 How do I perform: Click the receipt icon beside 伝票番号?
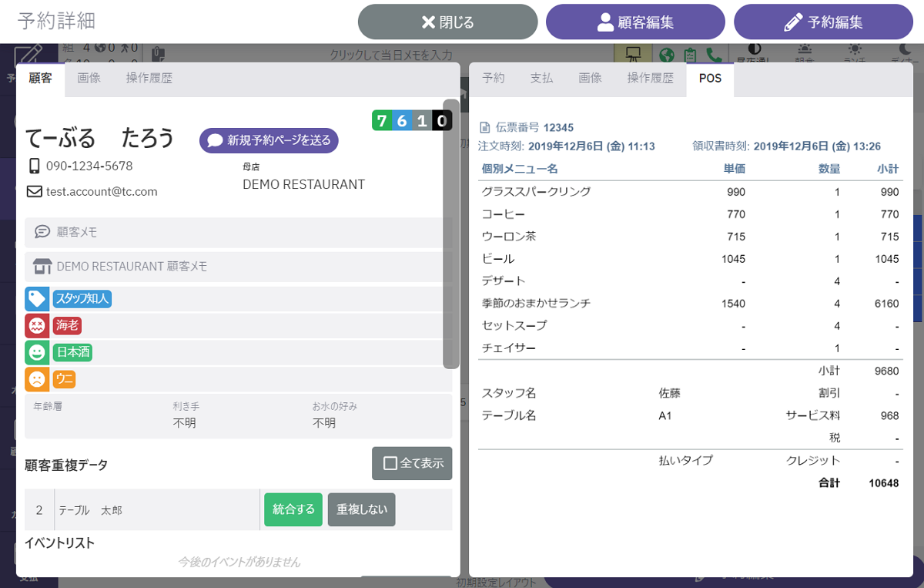[x=484, y=128]
